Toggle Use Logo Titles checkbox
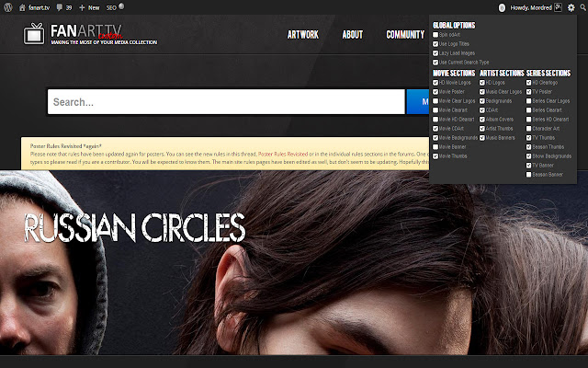Image resolution: width=588 pixels, height=368 pixels. [x=435, y=44]
